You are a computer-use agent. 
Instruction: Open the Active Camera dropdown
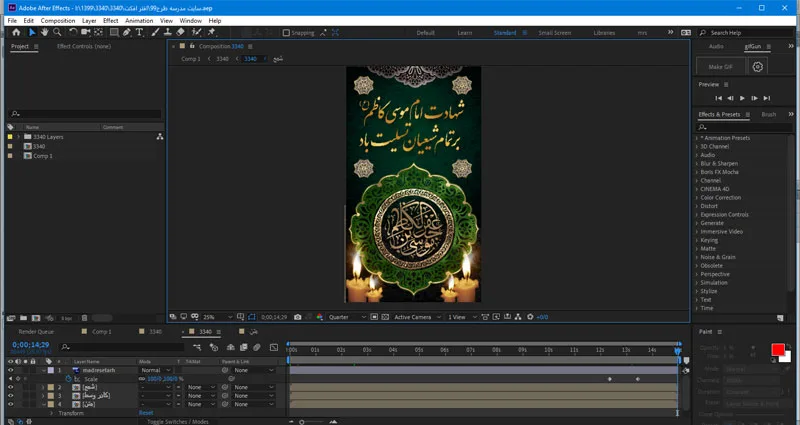[x=417, y=317]
